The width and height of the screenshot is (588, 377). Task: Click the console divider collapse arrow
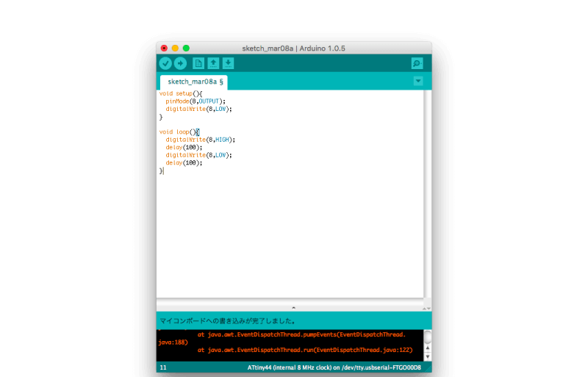pos(293,308)
